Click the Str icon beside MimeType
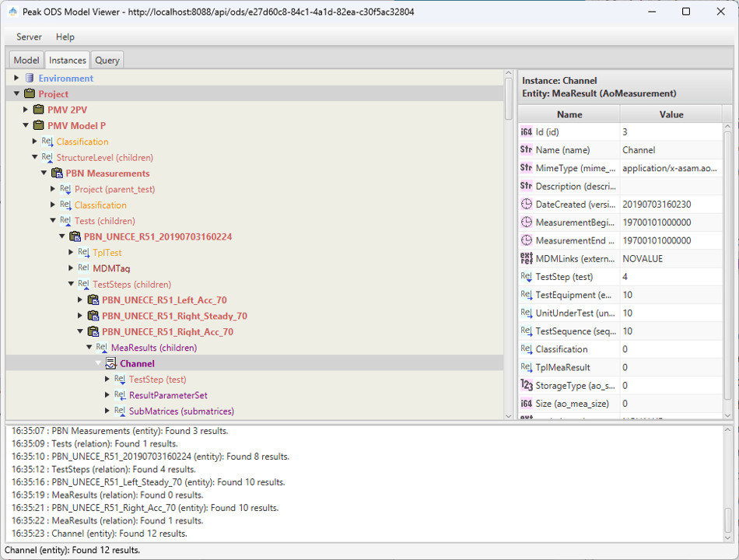Image resolution: width=739 pixels, height=560 pixels. [x=526, y=168]
